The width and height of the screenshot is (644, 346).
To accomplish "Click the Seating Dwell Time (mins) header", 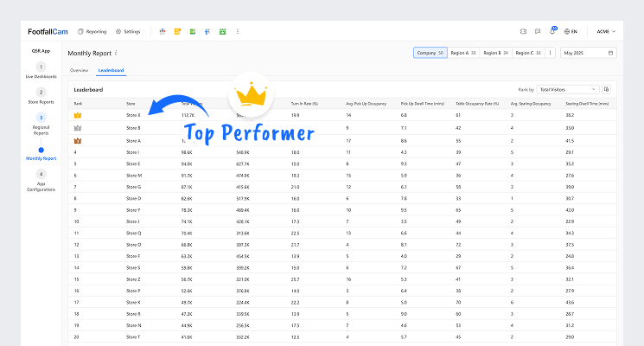I will [587, 104].
